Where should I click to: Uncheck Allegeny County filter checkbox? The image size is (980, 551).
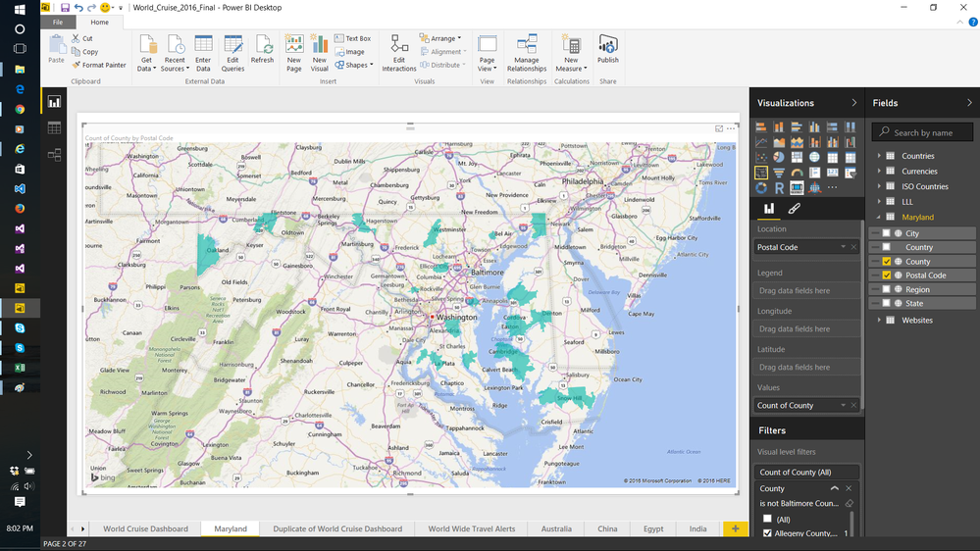point(767,533)
